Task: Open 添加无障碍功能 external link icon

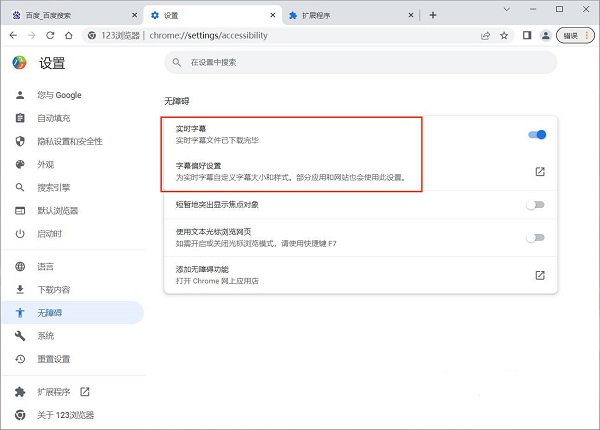Action: point(540,275)
